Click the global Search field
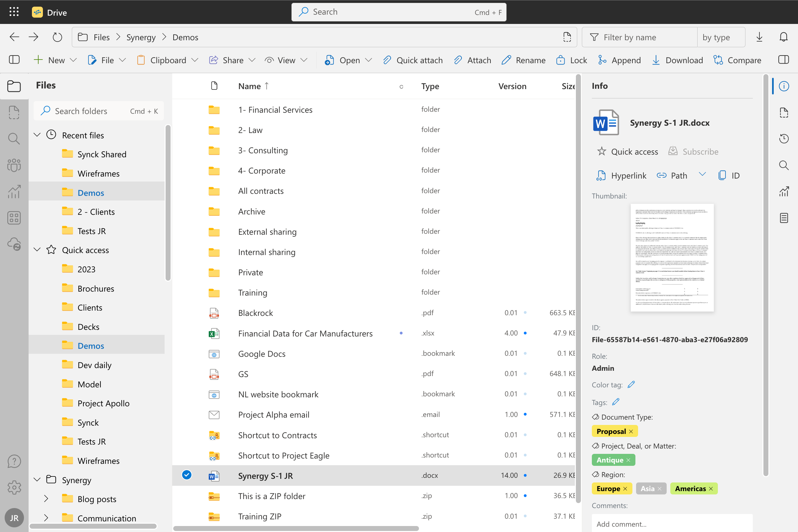798x532 pixels. (399, 12)
